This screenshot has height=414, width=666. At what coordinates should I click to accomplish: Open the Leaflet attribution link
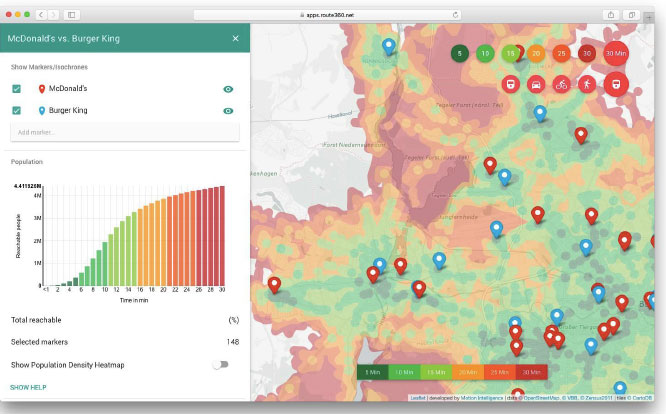point(418,398)
